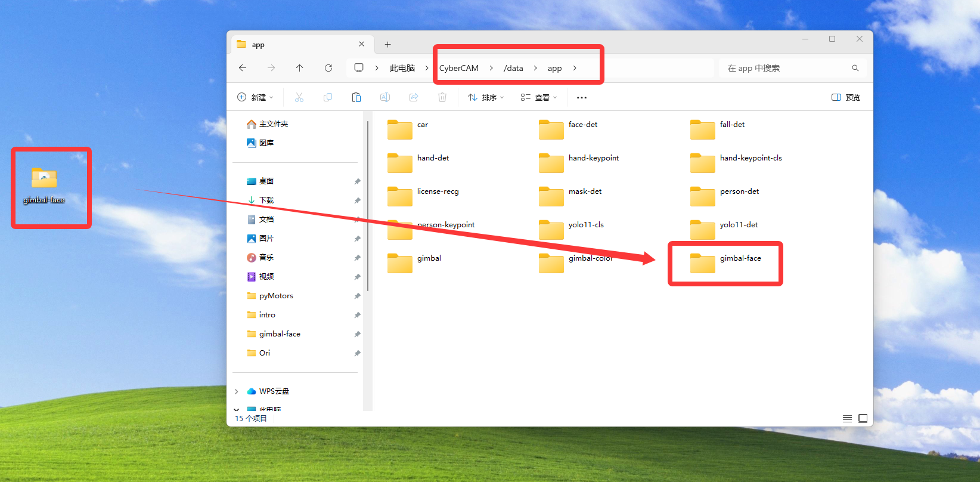
Task: Select the person-det folder
Action: click(x=725, y=196)
